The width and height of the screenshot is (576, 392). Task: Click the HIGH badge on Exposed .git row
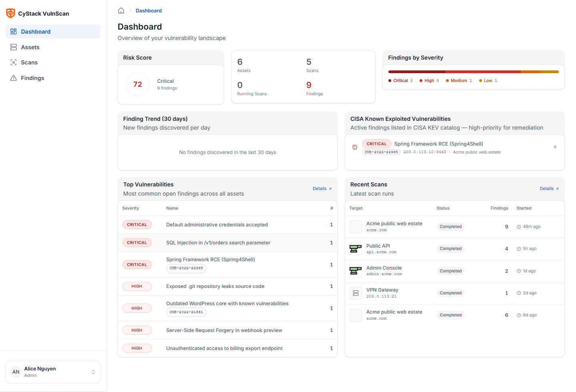pos(137,286)
